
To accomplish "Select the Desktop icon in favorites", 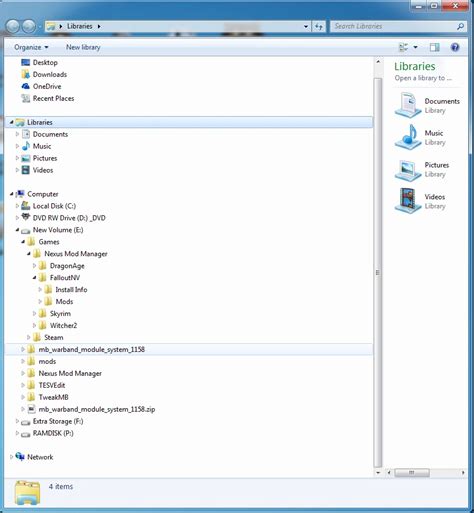I will pos(26,62).
